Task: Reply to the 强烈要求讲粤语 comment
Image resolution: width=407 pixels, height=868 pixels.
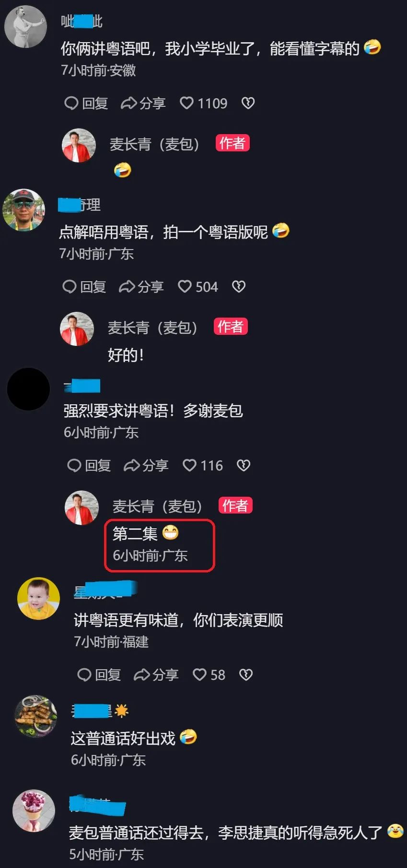Action: 89,465
